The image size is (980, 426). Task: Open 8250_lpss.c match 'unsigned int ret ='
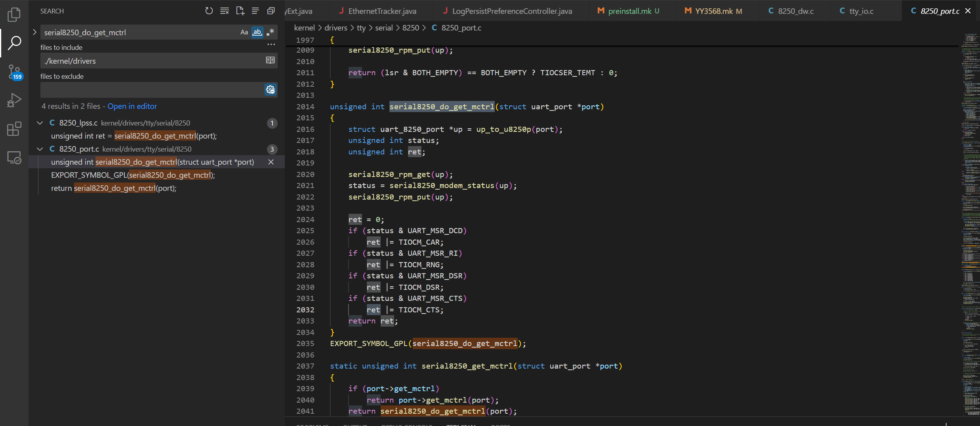coord(134,136)
